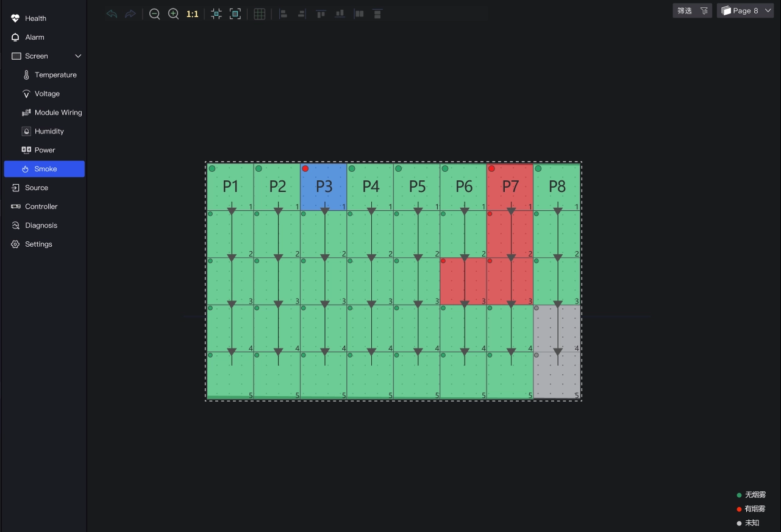Click the undo arrow icon
Viewport: 781px width, 532px height.
coord(112,14)
